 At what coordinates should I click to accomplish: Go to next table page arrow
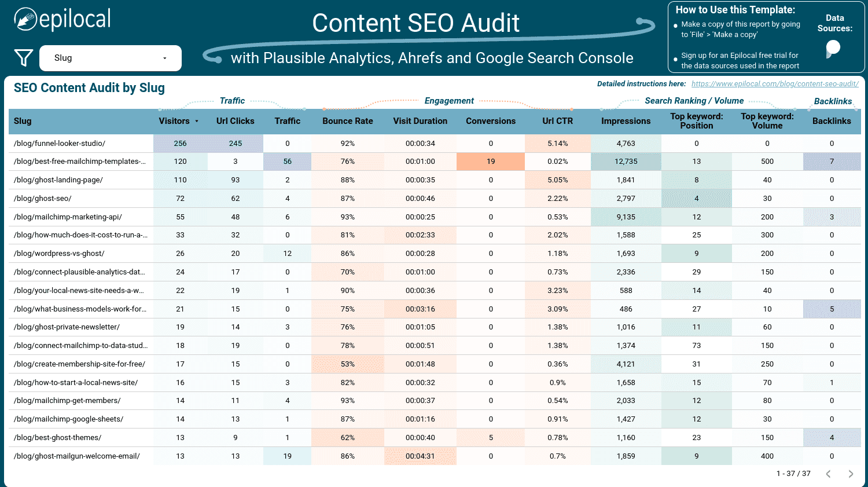click(x=851, y=474)
